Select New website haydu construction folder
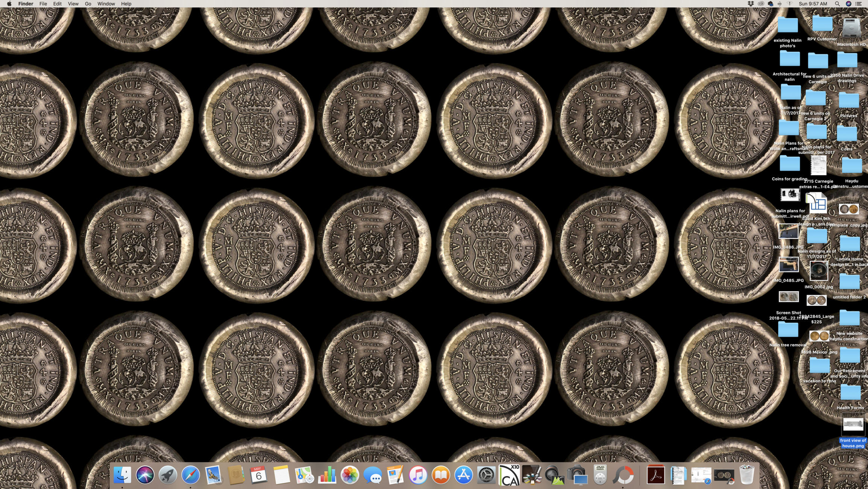868x489 pixels. (x=850, y=318)
